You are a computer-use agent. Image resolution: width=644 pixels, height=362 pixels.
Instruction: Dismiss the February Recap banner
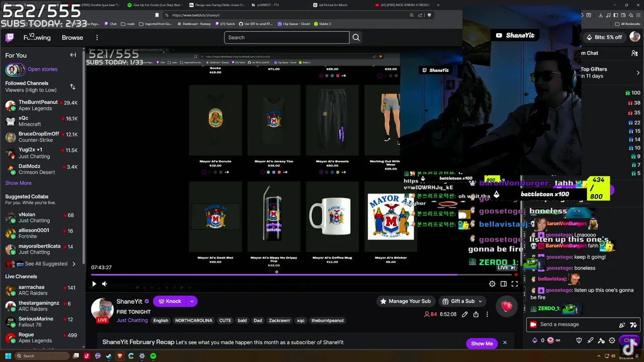(505, 343)
